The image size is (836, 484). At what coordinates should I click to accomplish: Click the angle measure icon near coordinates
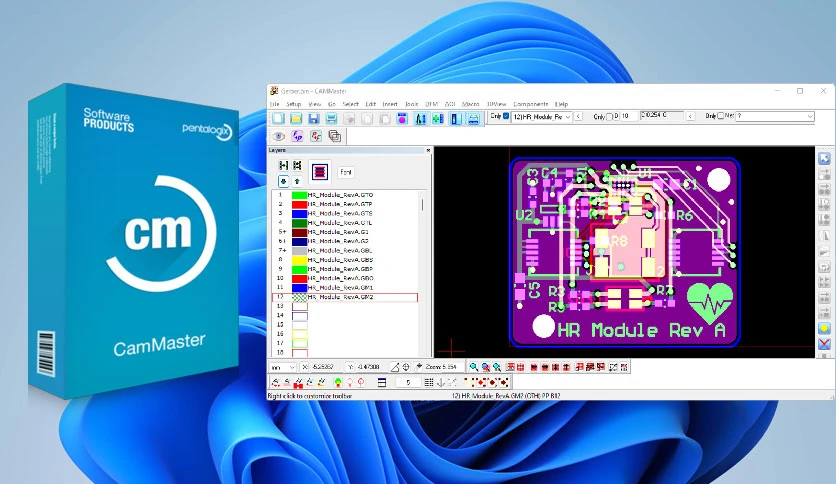395,367
